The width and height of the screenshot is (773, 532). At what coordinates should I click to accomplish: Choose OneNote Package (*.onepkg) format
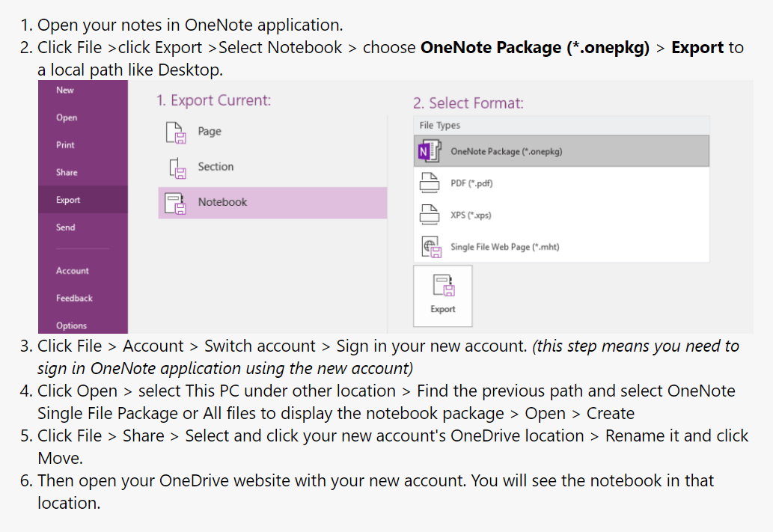(561, 151)
